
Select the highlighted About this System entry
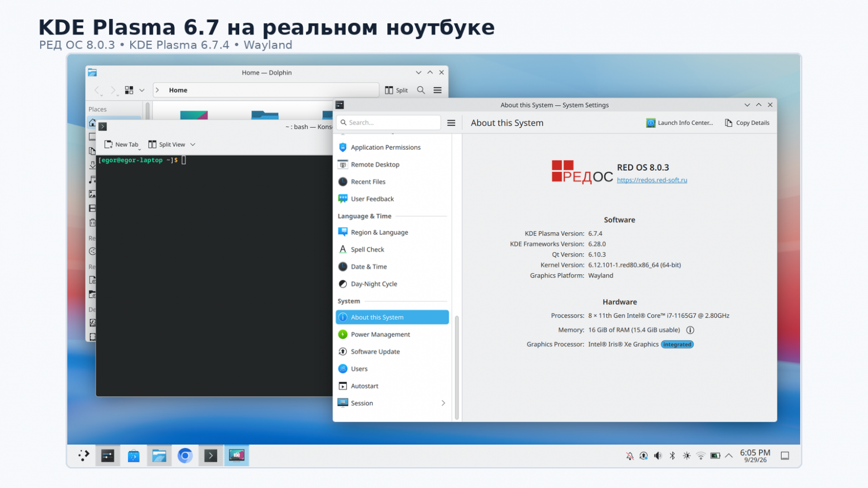tap(392, 317)
